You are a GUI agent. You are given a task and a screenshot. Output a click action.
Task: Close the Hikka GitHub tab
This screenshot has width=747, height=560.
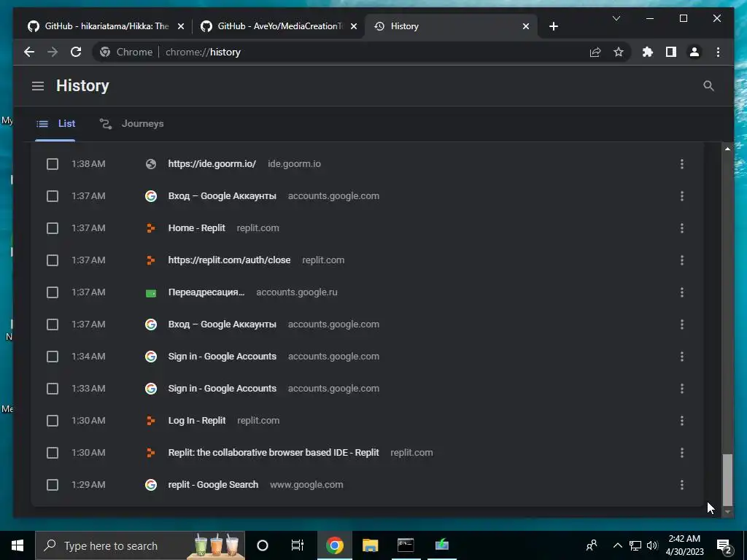[x=181, y=26]
